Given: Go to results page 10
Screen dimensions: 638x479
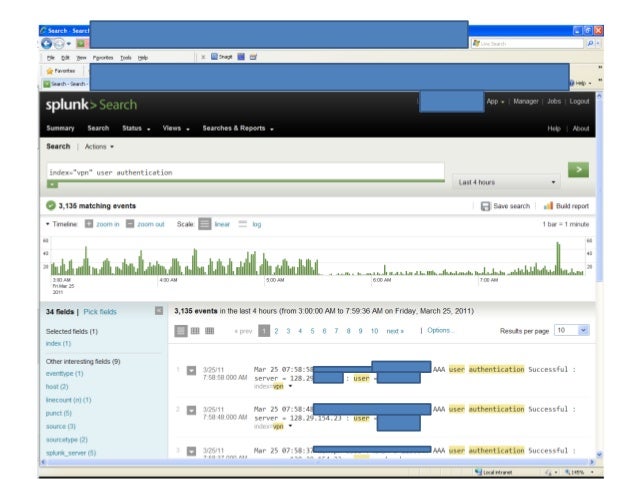Looking at the screenshot, I should pyautogui.click(x=374, y=331).
